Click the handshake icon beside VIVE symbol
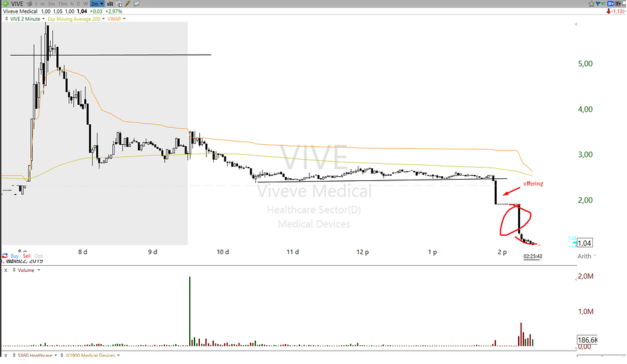The height and width of the screenshot is (364, 627). (29, 4)
